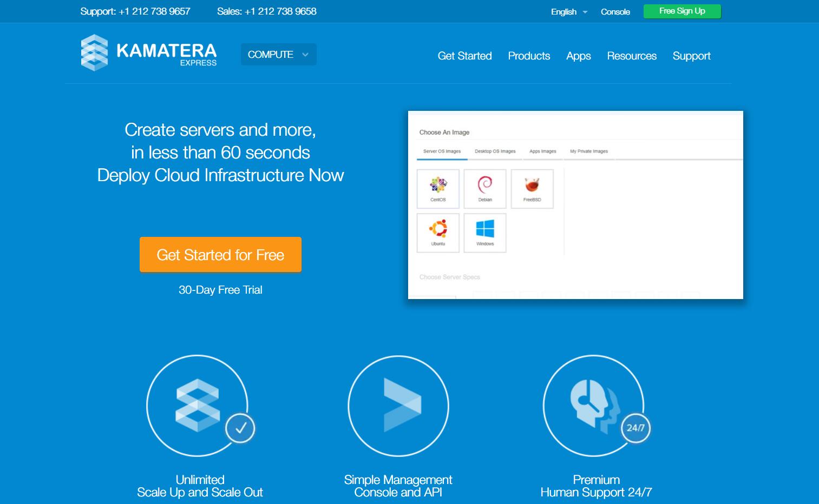This screenshot has width=819, height=504.
Task: Click the 24/7 Human Support headset icon
Action: (594, 406)
